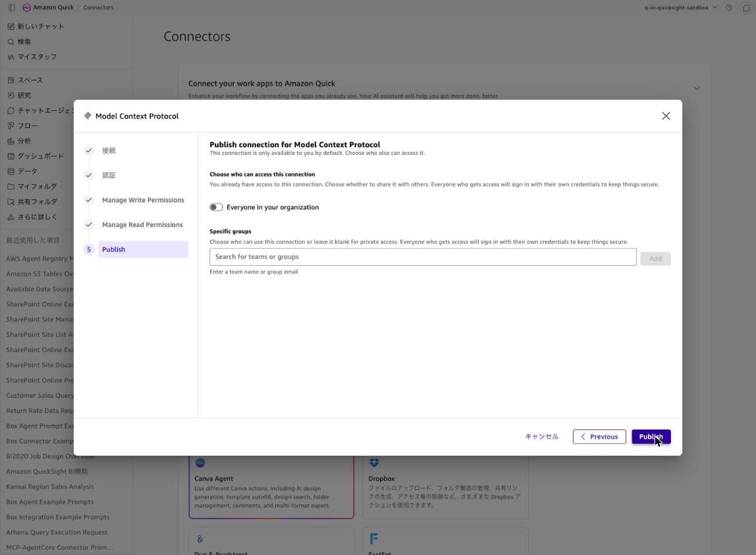Open データ in the sidebar
This screenshot has width=756, height=555.
22,172
